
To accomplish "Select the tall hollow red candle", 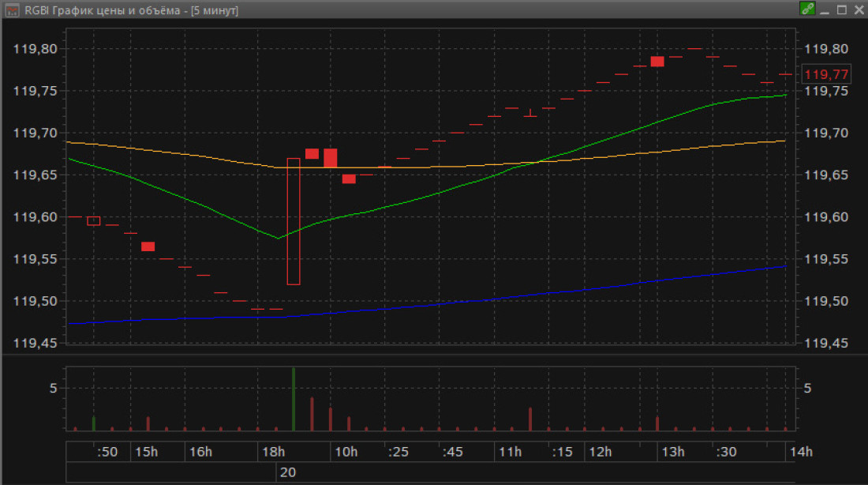I will click(x=294, y=222).
